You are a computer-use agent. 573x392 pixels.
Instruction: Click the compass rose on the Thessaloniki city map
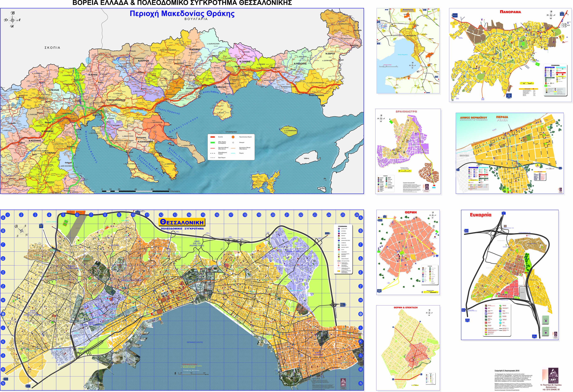[21, 231]
